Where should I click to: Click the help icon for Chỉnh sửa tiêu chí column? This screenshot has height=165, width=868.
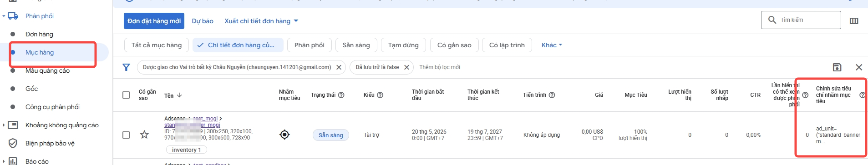click(862, 95)
